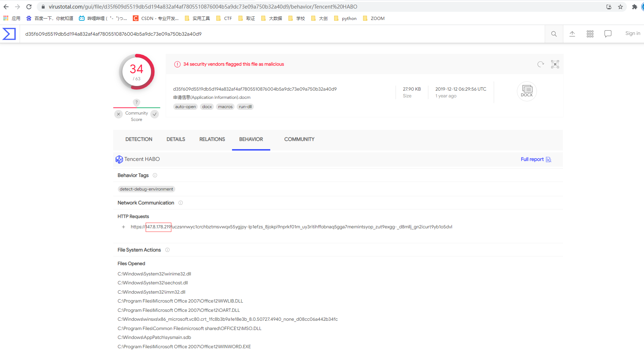Click the C:\Windows\System32\winime32.dll entry
This screenshot has height=350, width=644.
(x=154, y=274)
